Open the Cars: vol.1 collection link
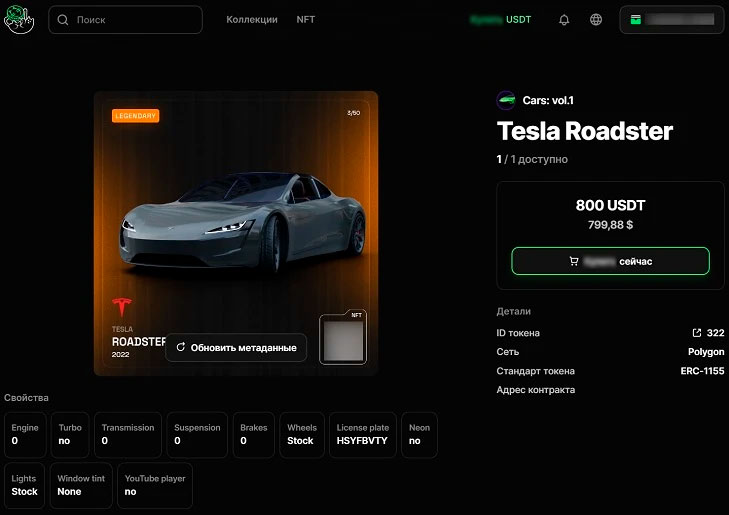This screenshot has width=729, height=515. tap(548, 100)
